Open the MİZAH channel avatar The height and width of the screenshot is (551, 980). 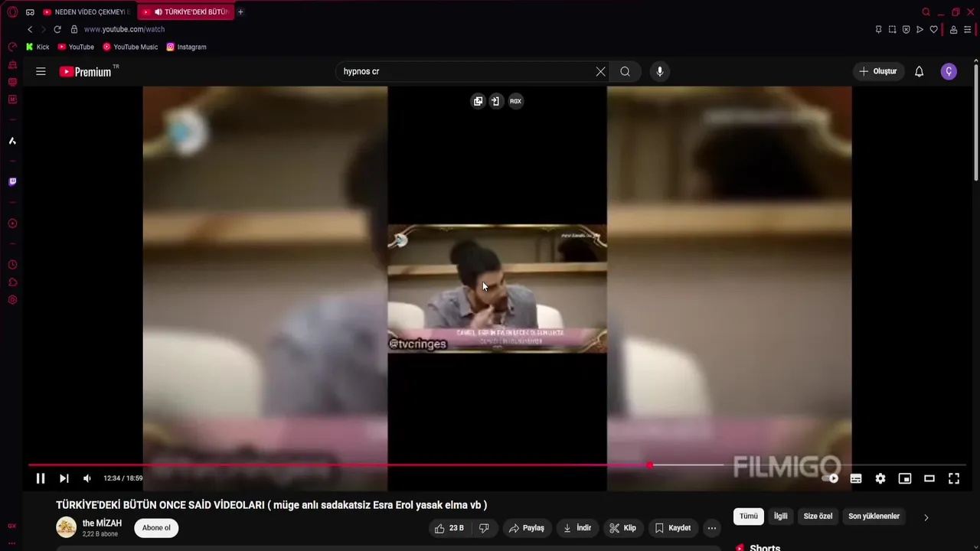[67, 527]
